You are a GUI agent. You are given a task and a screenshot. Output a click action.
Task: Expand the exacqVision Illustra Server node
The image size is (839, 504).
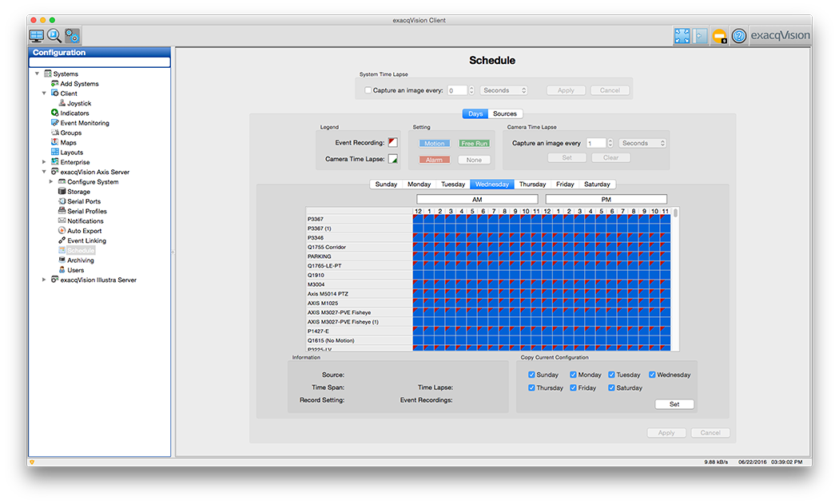[x=45, y=280]
